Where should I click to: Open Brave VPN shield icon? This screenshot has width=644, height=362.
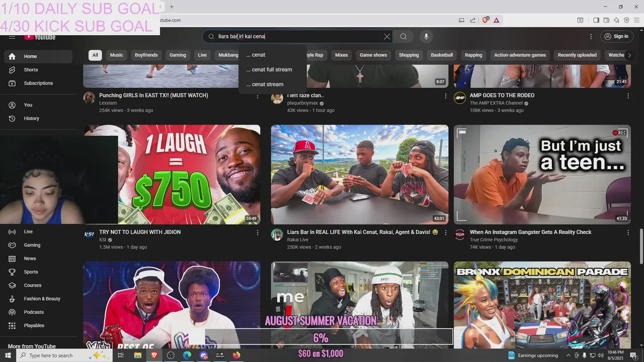click(626, 20)
